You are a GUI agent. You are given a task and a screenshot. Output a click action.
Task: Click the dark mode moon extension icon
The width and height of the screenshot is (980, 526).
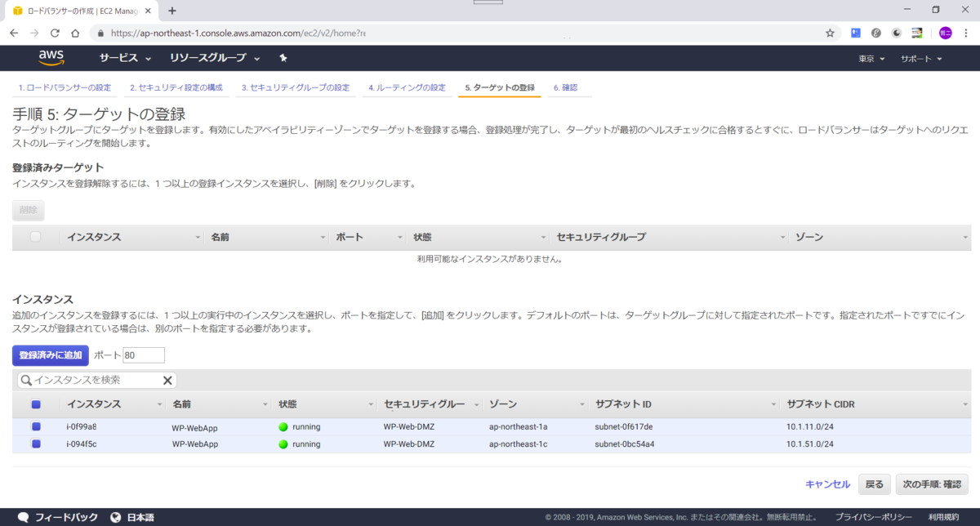896,33
